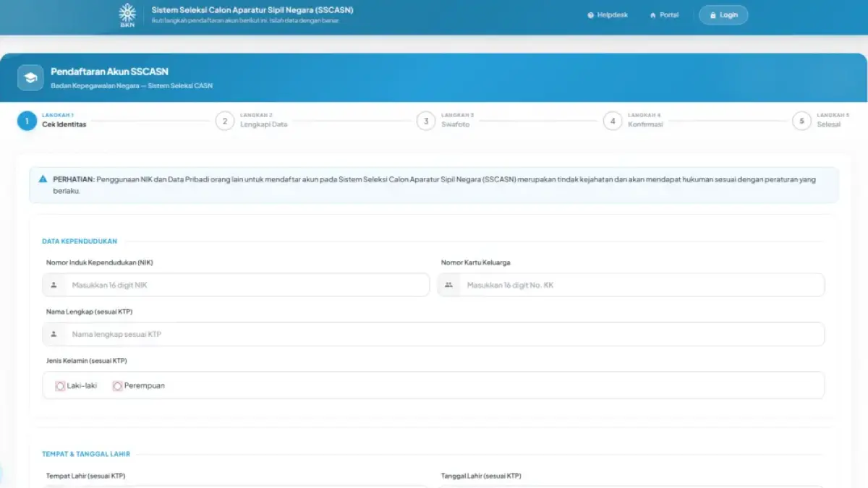The height and width of the screenshot is (488, 868).
Task: Click the DATA KEPENDUDUKAN section heading
Action: pos(80,241)
